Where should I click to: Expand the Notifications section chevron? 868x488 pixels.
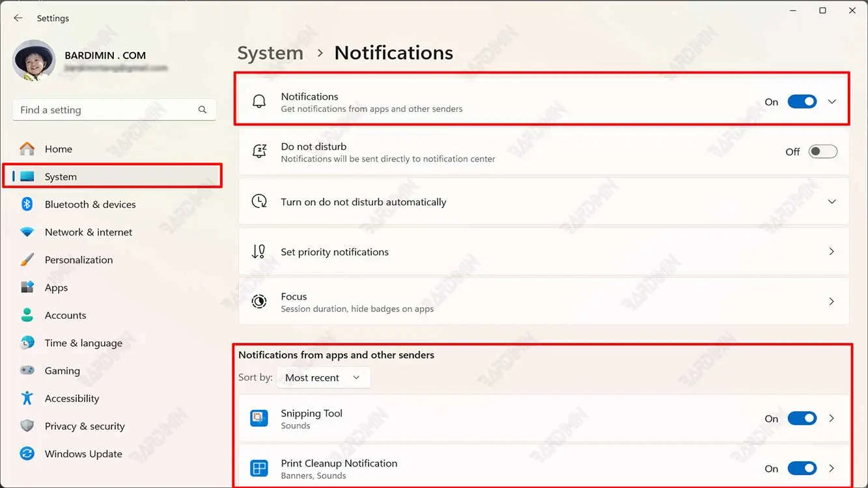pyautogui.click(x=832, y=102)
